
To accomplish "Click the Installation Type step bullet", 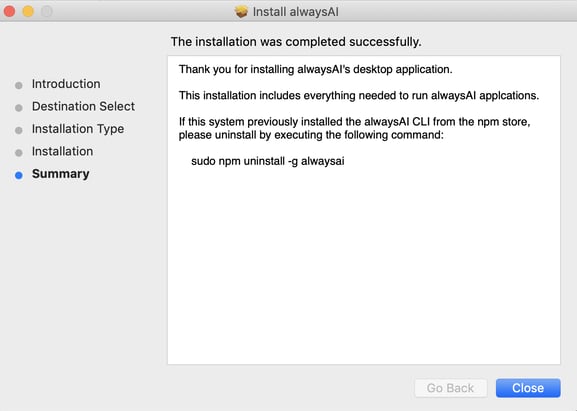I will (19, 130).
